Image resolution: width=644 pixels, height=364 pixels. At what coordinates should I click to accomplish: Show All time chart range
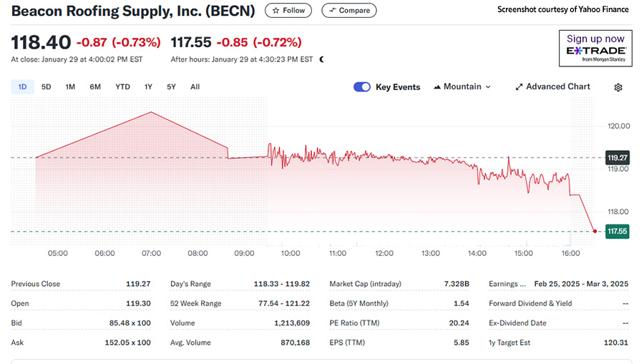(195, 87)
